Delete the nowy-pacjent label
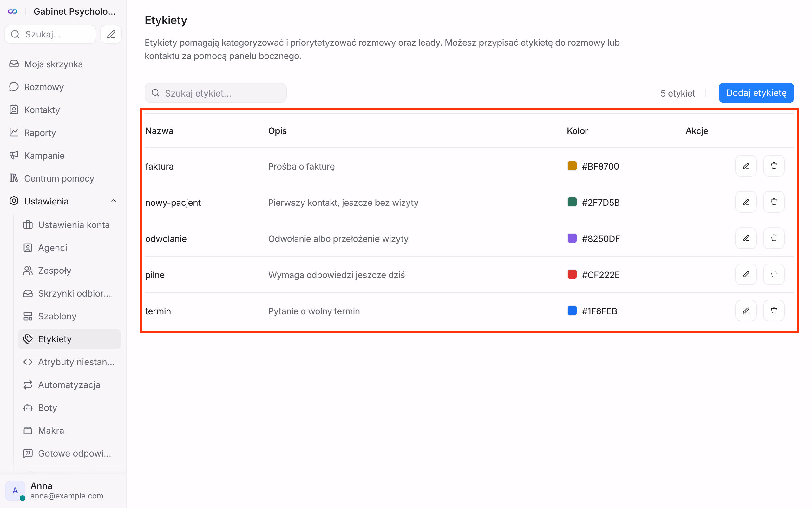The image size is (812, 508). [x=774, y=202]
